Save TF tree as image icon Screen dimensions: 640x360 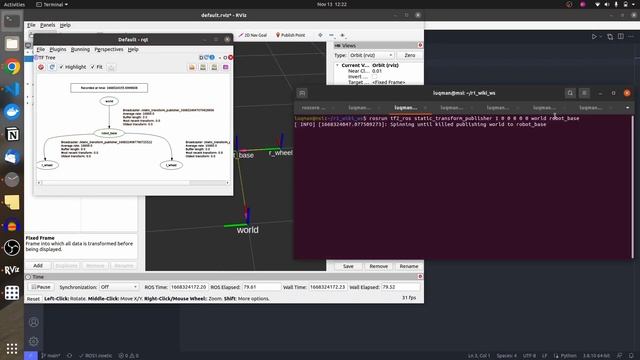225,67
